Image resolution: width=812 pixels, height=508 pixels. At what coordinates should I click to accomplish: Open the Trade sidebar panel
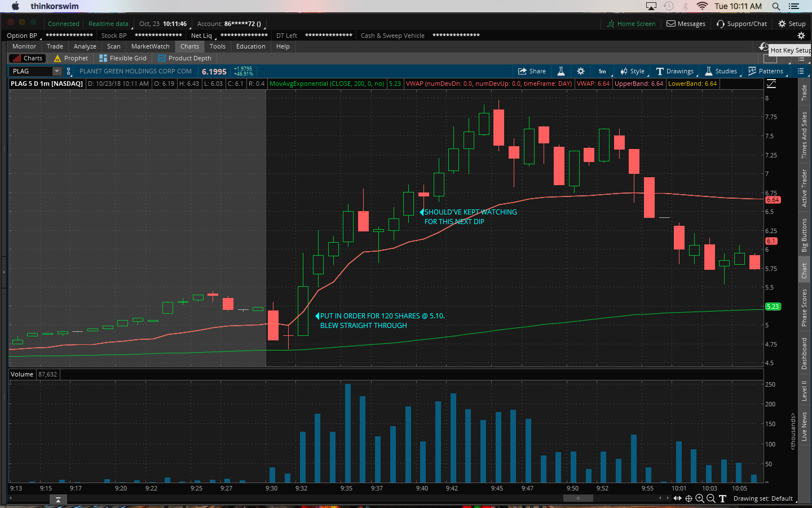point(804,93)
